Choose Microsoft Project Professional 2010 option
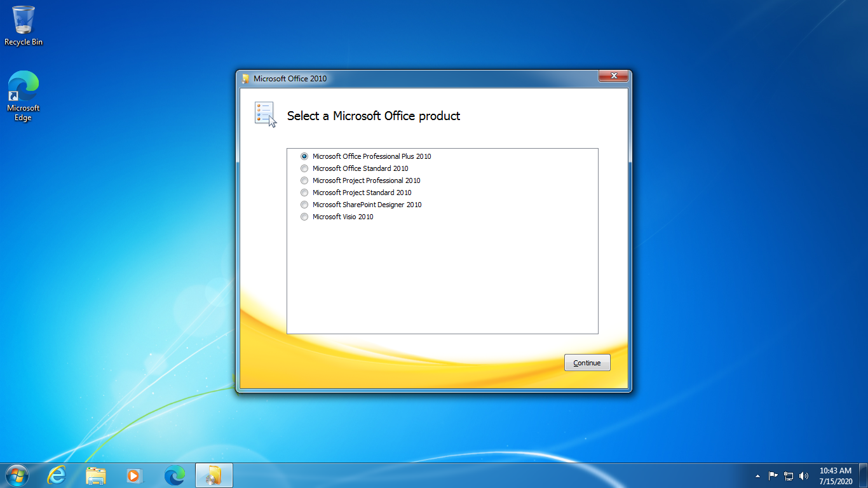 click(304, 180)
